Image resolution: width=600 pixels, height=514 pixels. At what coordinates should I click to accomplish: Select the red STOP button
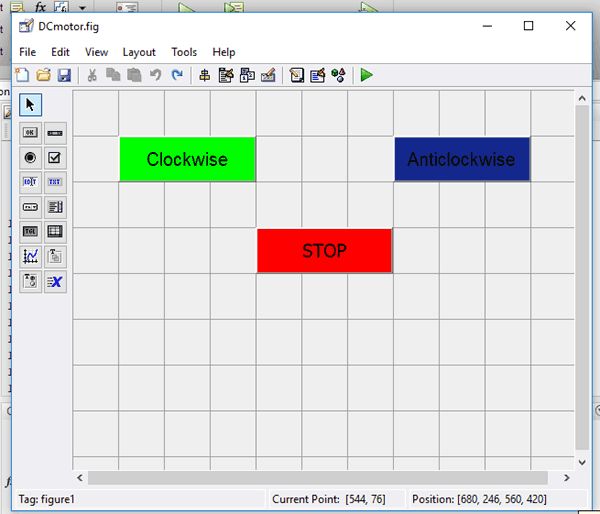point(324,251)
